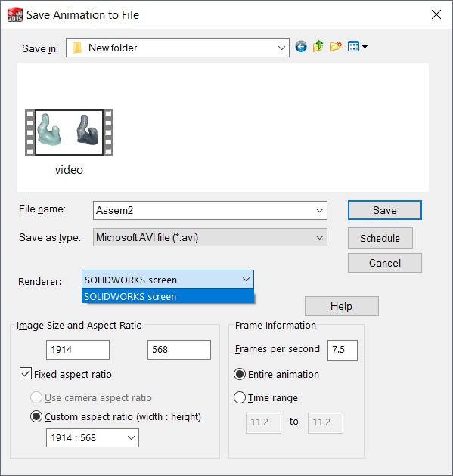The image size is (453, 476).
Task: Open the Save as type dropdown
Action: [210, 237]
